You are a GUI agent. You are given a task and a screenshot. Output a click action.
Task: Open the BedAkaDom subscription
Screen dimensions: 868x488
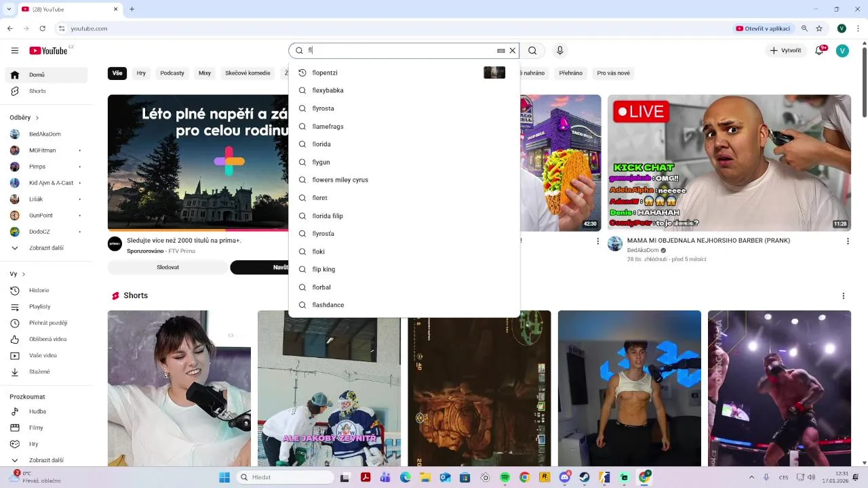(46, 134)
